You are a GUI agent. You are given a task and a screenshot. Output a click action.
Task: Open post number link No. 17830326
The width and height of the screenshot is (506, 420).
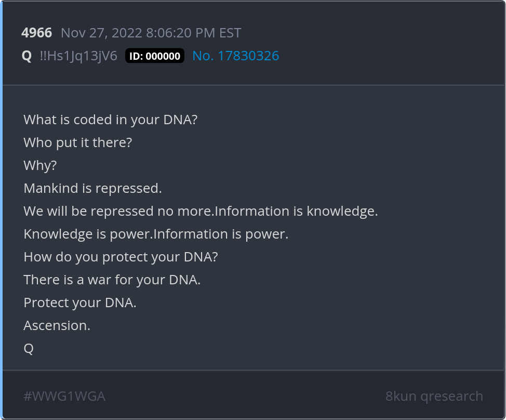[x=235, y=56]
